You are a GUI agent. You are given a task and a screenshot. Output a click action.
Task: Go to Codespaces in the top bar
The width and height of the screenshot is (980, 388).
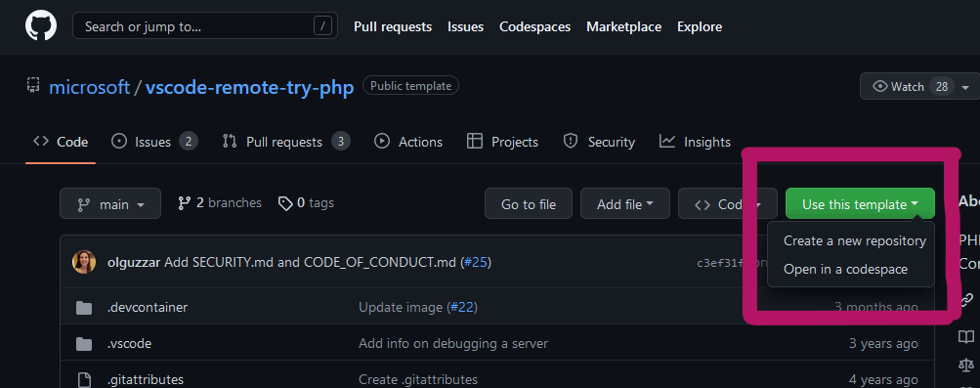coord(535,26)
